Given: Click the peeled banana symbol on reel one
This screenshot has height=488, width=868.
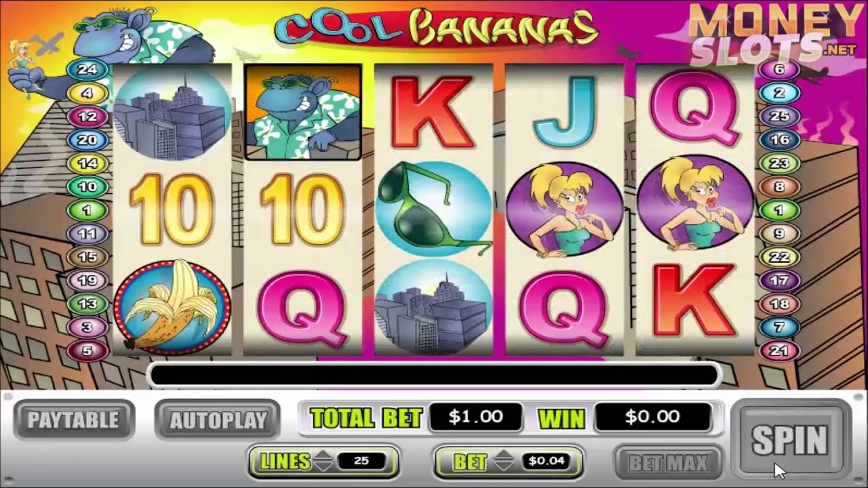Looking at the screenshot, I should click(172, 304).
